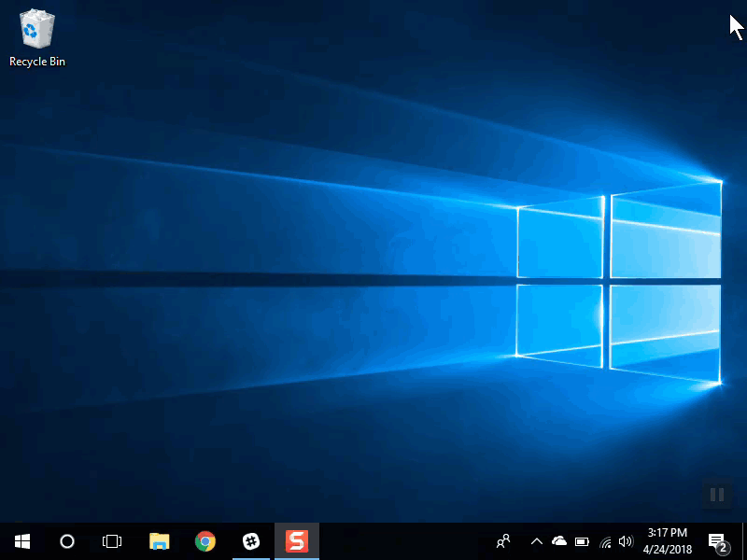Open the People icon in taskbar

(503, 541)
